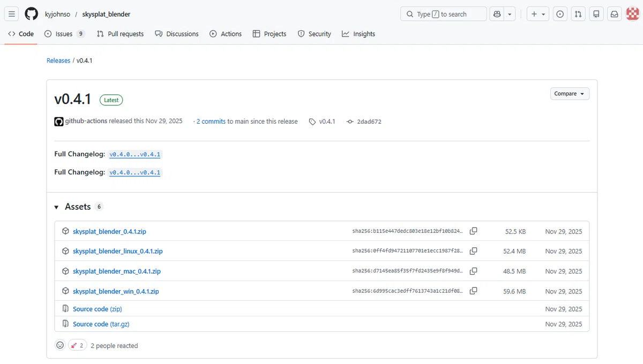The image size is (643, 364).
Task: Go to Releases breadcrumb link
Action: click(x=58, y=60)
